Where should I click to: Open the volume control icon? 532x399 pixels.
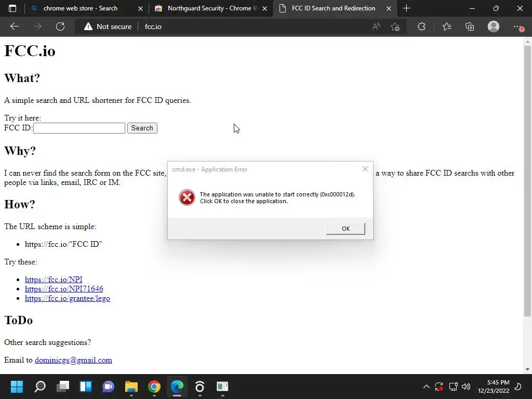466,387
